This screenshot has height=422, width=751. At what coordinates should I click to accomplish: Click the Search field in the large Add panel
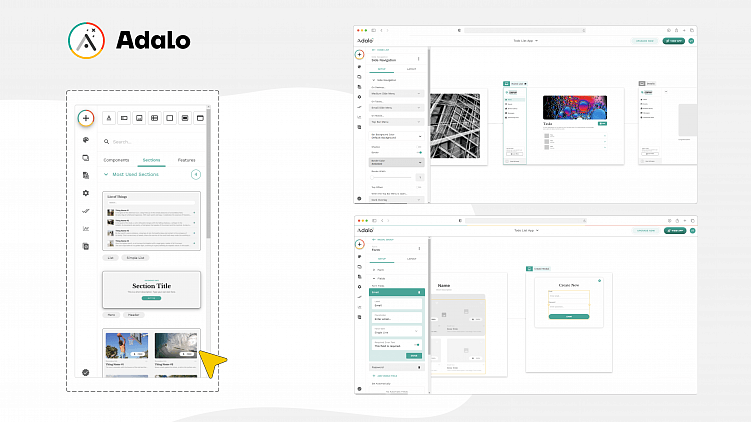[x=152, y=142]
